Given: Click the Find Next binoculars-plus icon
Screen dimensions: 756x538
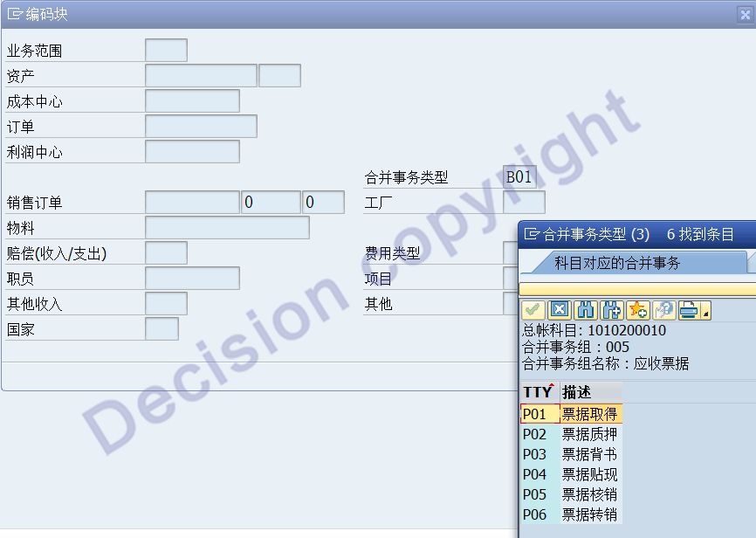Looking at the screenshot, I should pos(611,310).
